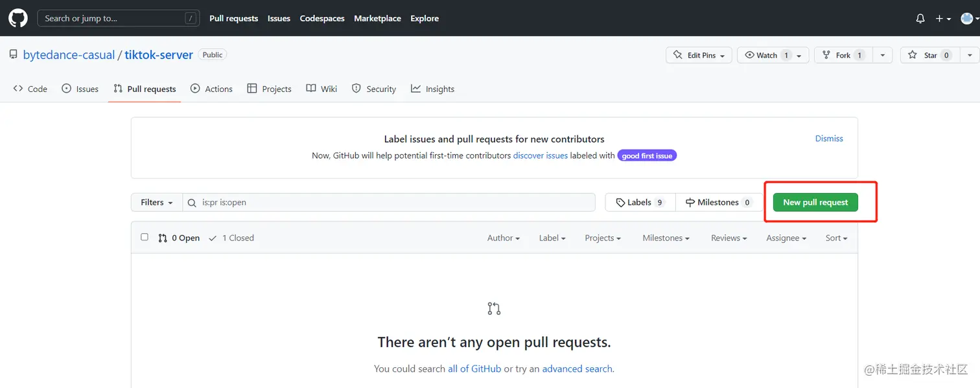Expand the Author filter dropdown
The height and width of the screenshot is (388, 980).
coord(503,238)
